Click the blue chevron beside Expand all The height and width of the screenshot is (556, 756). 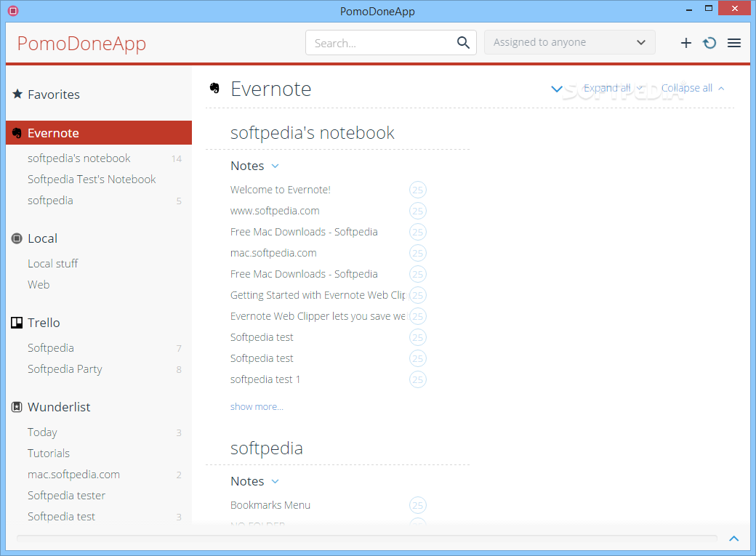[x=557, y=89]
